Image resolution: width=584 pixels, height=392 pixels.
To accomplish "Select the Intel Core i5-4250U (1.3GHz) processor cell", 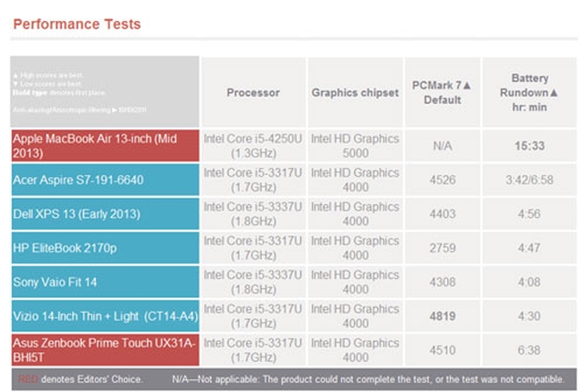I will 254,146.
